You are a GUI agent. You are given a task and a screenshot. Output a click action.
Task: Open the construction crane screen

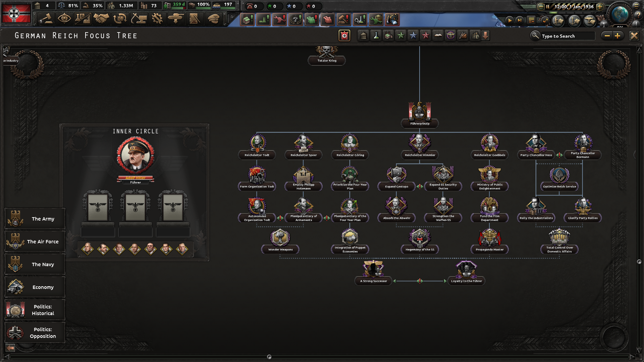(x=139, y=19)
